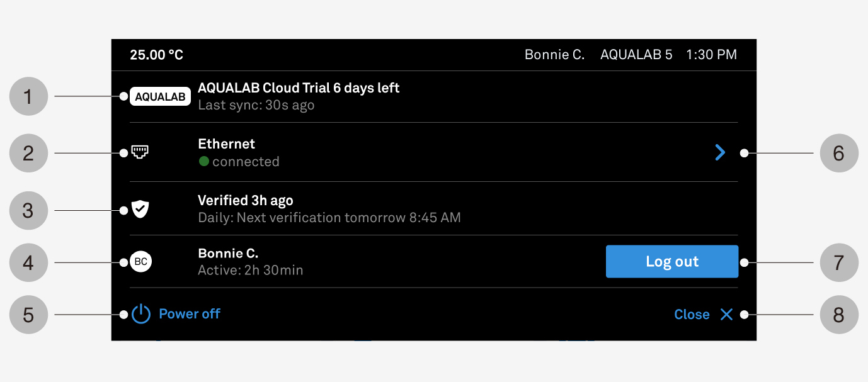Open the AQUALAB Cloud Trial row
868x382 pixels.
coord(434,96)
